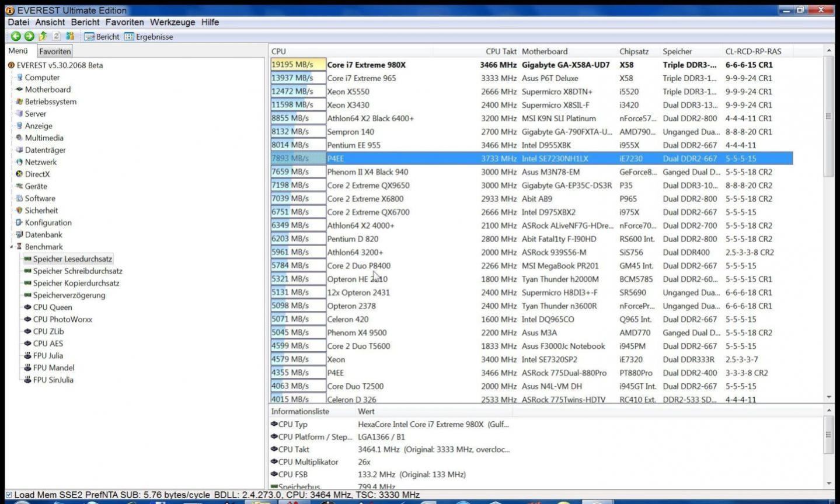This screenshot has height=504, width=840.
Task: Go forward with the green right arrow
Action: tap(29, 36)
